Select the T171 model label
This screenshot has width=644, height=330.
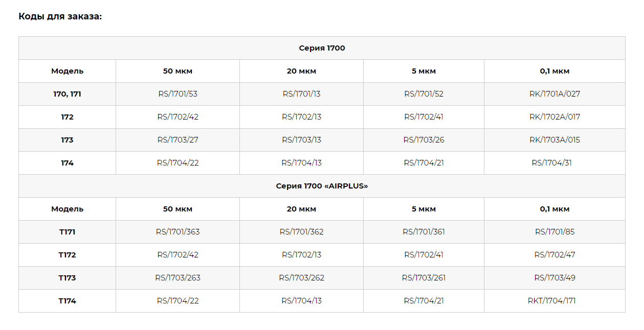(67, 232)
